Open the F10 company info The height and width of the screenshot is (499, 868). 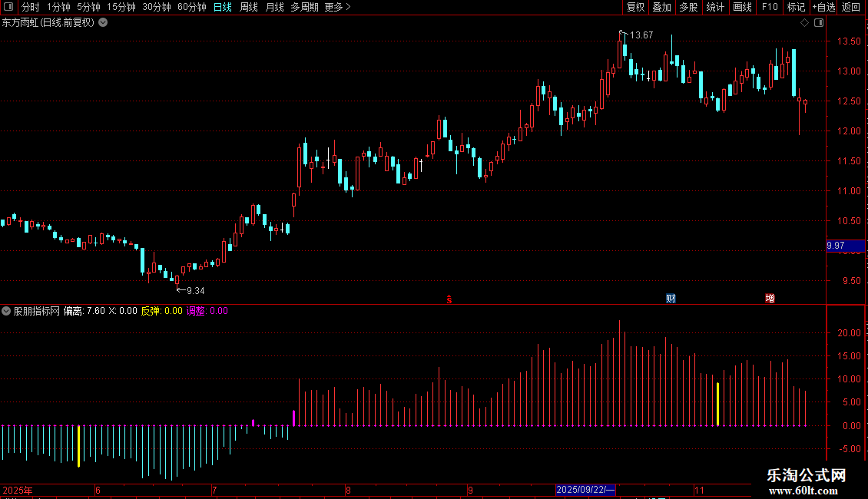coord(770,7)
